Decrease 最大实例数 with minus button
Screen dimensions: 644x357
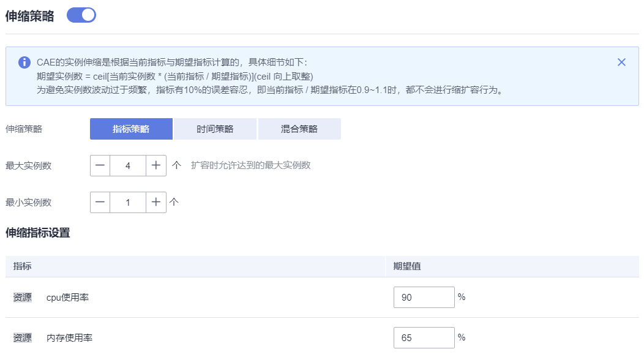click(100, 165)
